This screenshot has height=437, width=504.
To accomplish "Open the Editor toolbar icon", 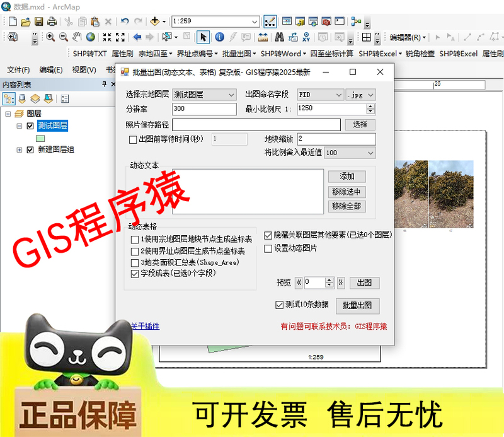I will 270,21.
